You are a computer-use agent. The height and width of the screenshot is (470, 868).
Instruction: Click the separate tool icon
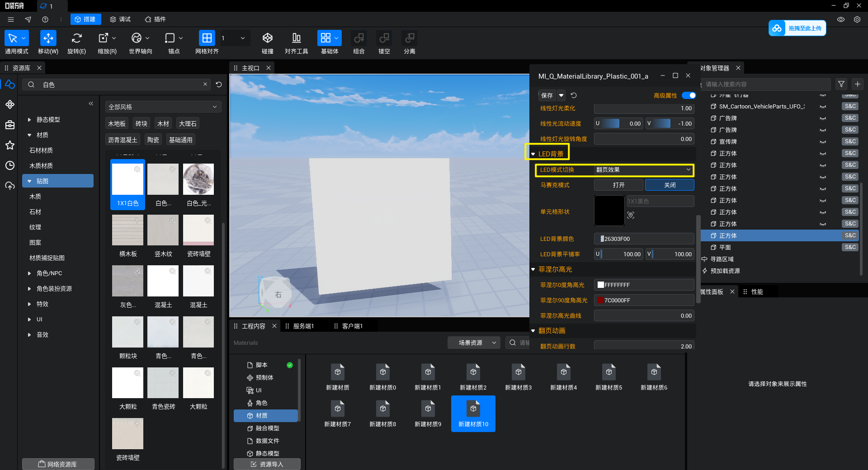[410, 38]
